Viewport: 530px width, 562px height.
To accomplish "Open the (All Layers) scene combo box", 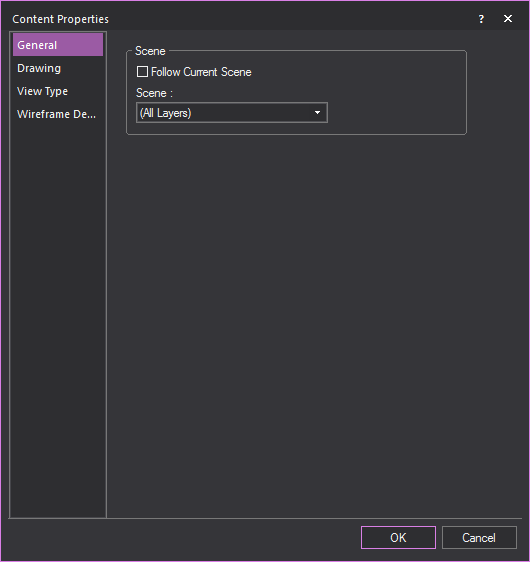I will tap(232, 113).
